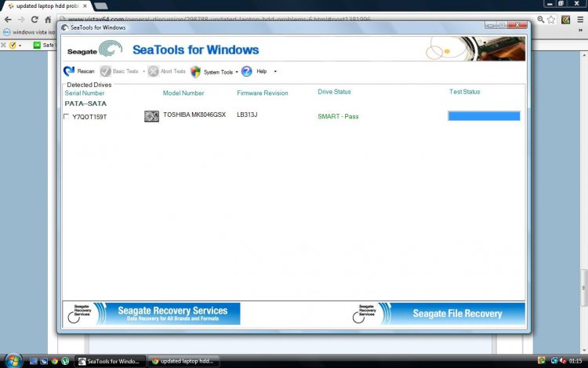
Task: Click Serial Number column header
Action: click(85, 93)
